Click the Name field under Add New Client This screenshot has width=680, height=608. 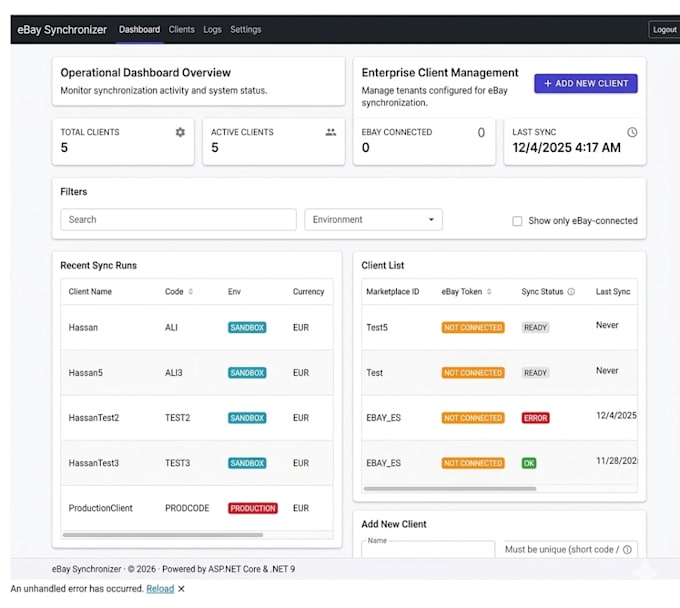[x=428, y=549]
